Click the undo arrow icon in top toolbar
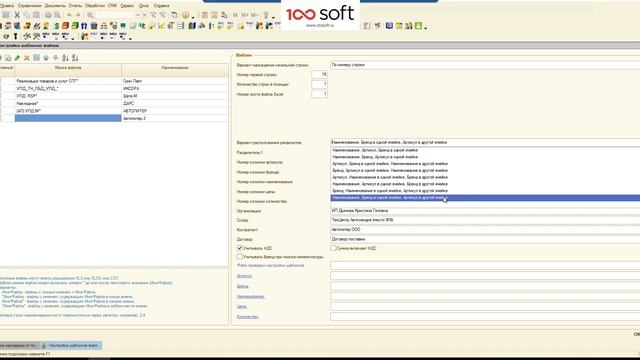 (69, 15)
